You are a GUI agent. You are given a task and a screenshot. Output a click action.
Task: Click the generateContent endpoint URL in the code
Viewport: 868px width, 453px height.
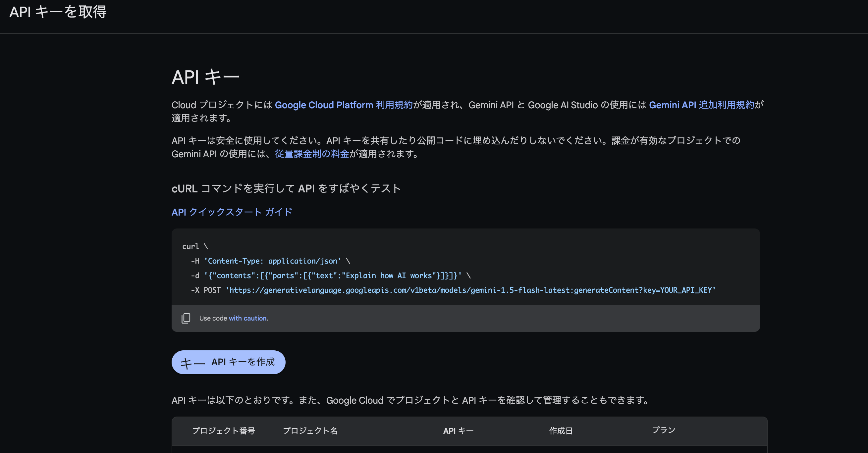pyautogui.click(x=471, y=290)
